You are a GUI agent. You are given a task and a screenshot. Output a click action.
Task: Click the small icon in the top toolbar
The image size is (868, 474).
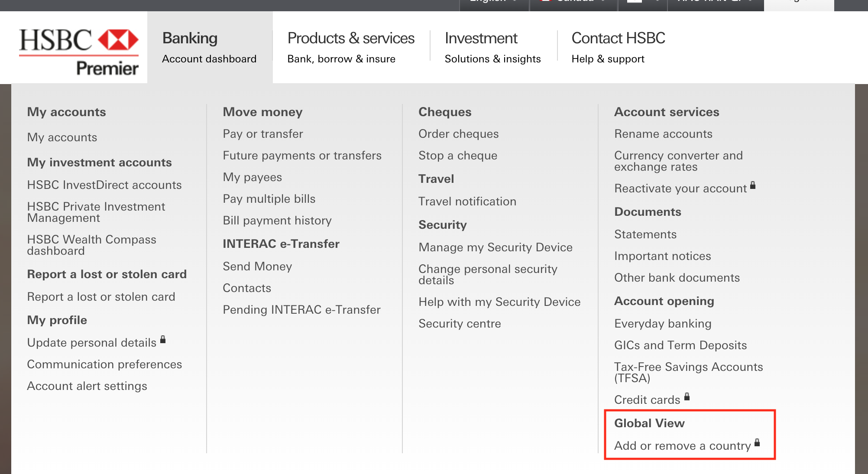pos(635,2)
